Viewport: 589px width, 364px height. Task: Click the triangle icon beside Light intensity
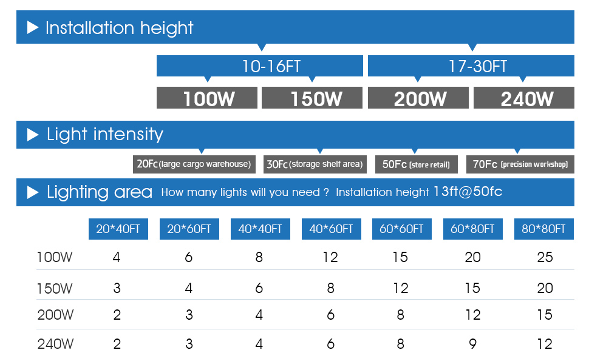(x=33, y=135)
